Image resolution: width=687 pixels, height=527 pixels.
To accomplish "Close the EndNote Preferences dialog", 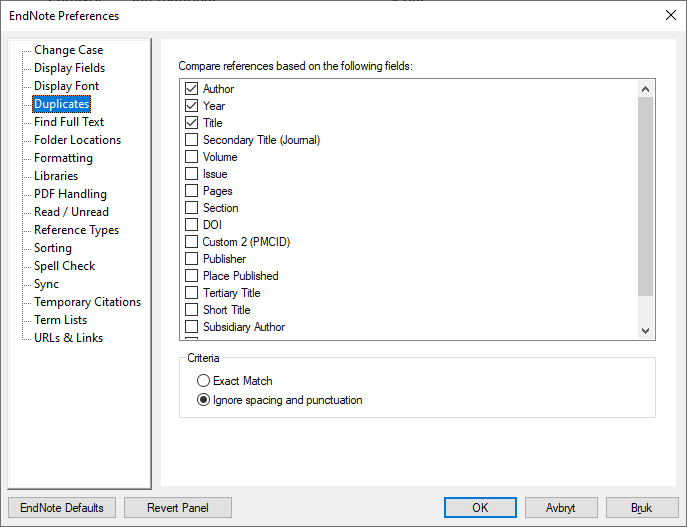I will click(x=670, y=15).
